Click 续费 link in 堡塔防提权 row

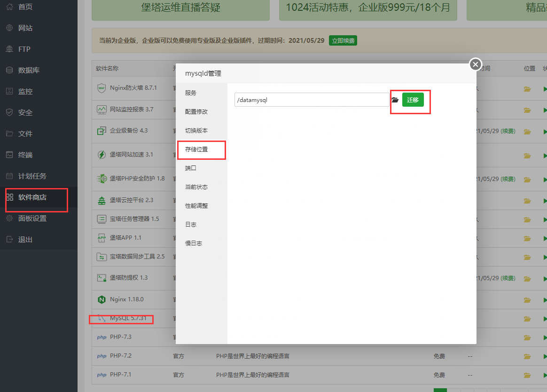[x=508, y=278]
